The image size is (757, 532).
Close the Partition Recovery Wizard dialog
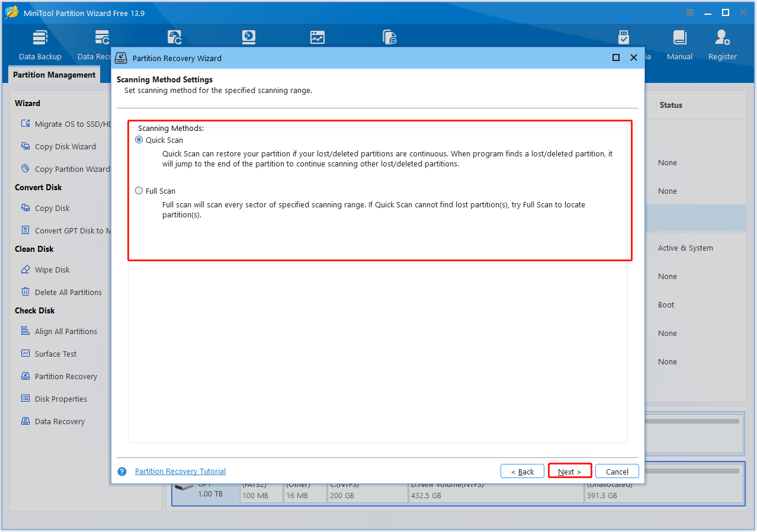click(x=634, y=57)
